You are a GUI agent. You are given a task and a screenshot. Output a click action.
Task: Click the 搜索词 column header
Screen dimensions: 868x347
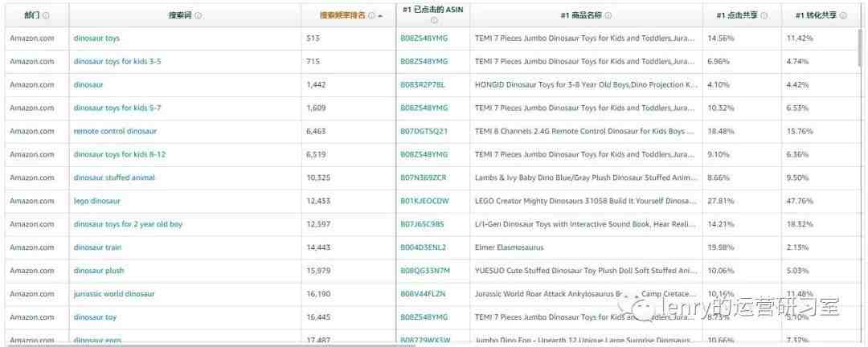tap(181, 15)
